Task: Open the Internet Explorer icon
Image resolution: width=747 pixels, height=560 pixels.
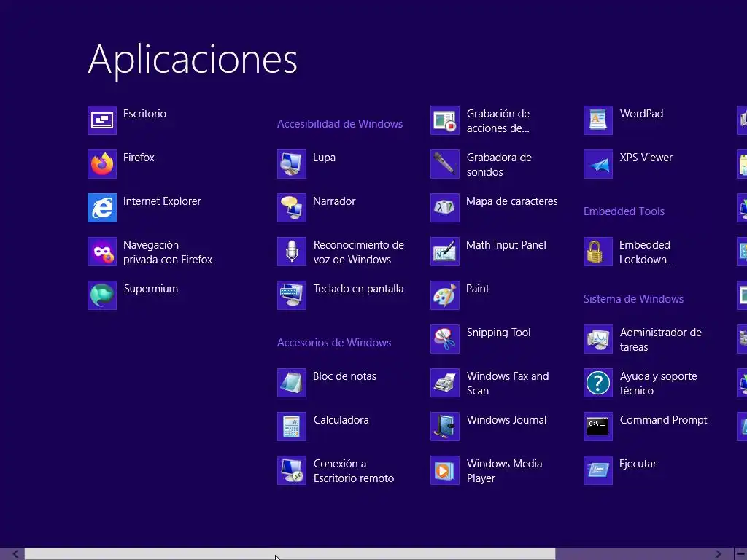Action: 102,208
